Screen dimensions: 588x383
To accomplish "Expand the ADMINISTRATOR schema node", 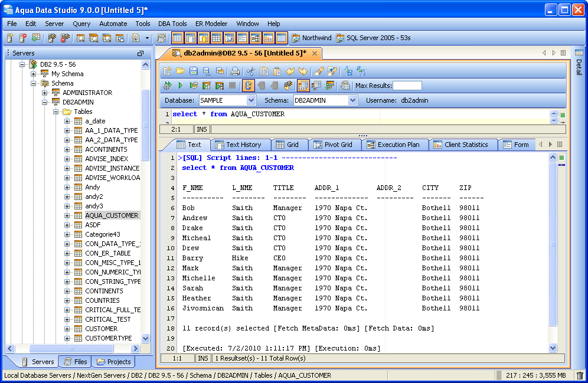I will click(45, 93).
